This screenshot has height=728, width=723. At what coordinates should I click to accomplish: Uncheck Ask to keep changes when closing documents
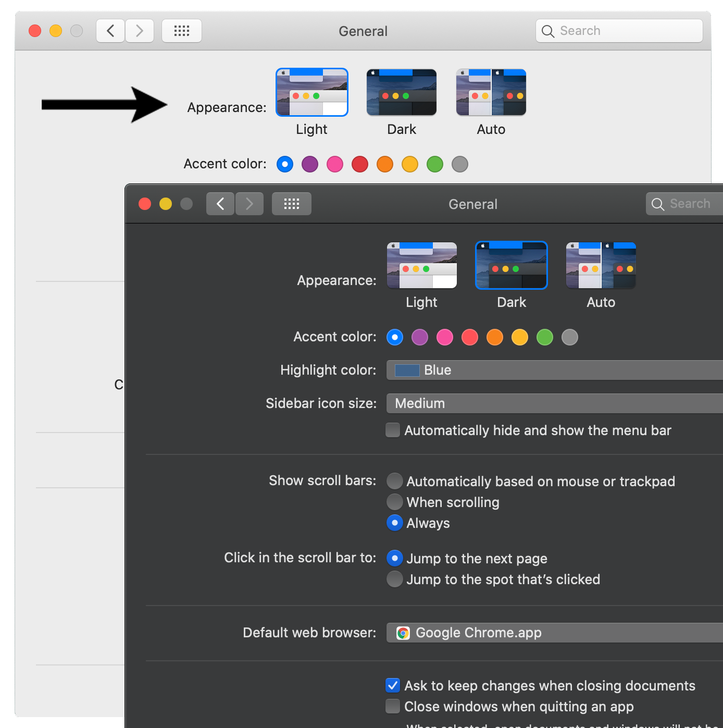pos(393,685)
